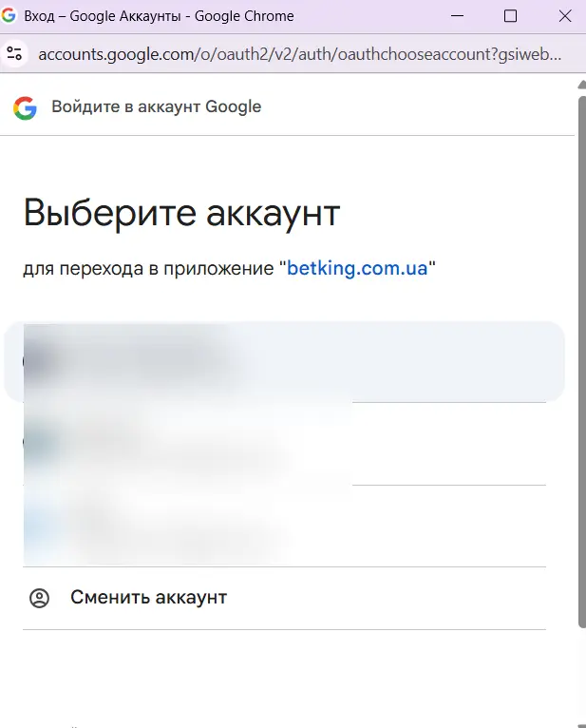Open the betking.com.ua application link
Image resolution: width=586 pixels, height=728 pixels.
tap(357, 268)
